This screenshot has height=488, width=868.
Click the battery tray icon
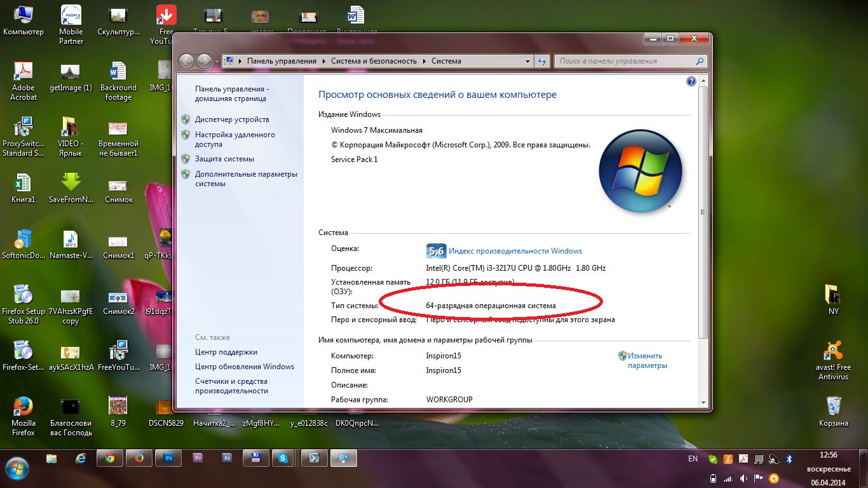[x=713, y=478]
